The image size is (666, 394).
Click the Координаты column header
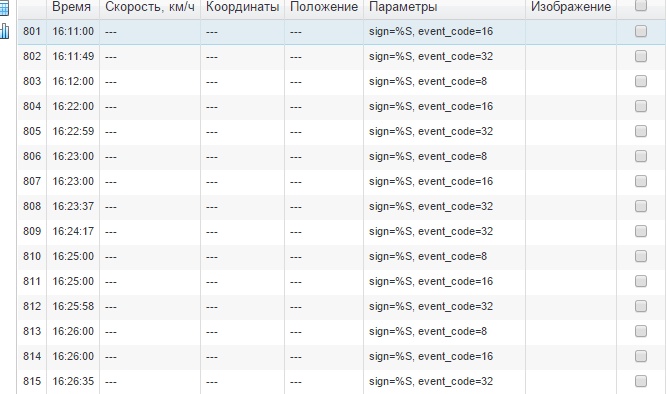242,7
